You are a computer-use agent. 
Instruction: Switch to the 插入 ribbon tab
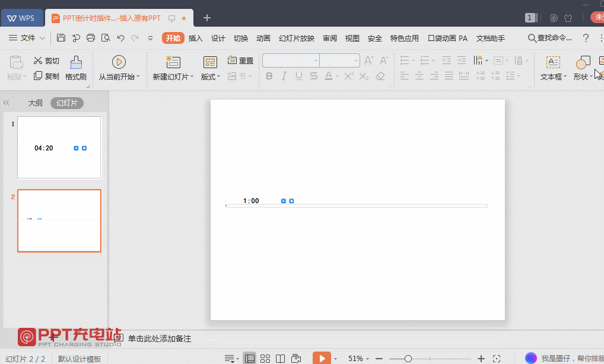pos(196,37)
